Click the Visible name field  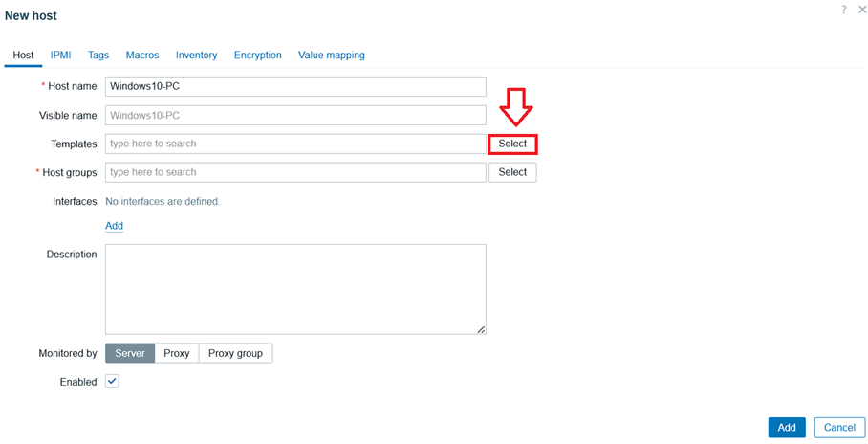295,115
